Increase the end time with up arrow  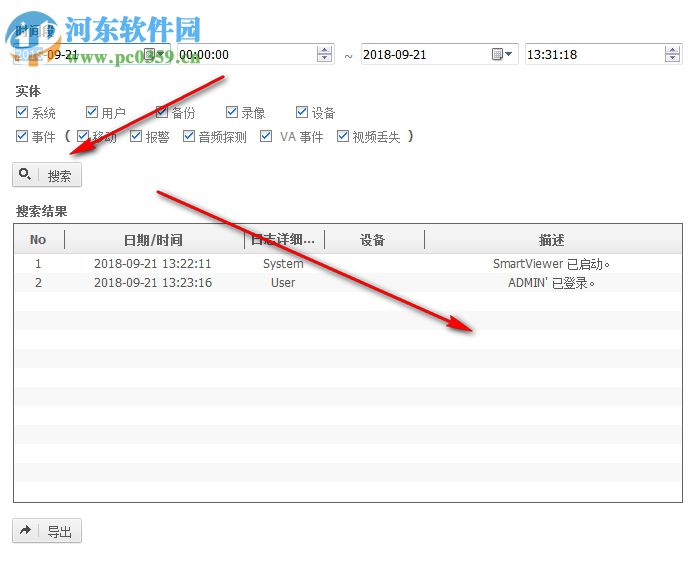click(x=672, y=50)
